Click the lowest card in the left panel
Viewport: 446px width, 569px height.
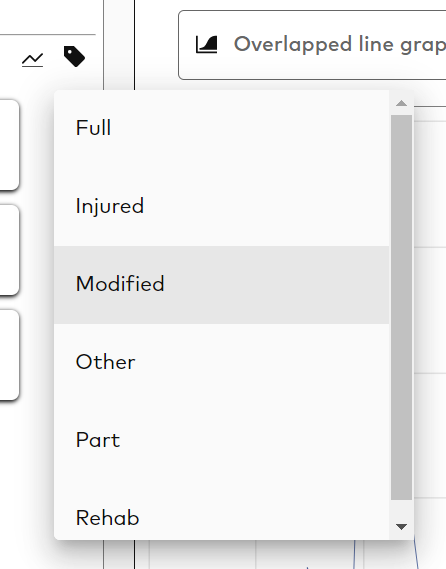click(x=9, y=355)
